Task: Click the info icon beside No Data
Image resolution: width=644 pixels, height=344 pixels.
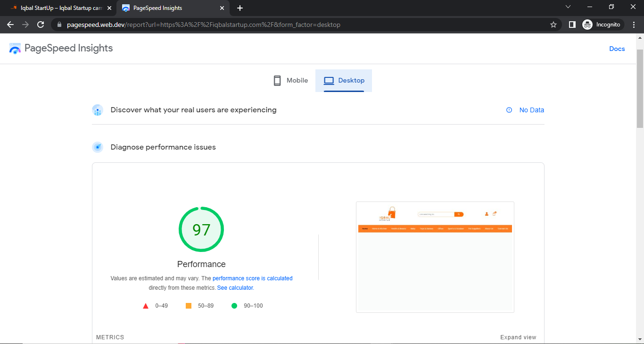Action: click(x=509, y=110)
